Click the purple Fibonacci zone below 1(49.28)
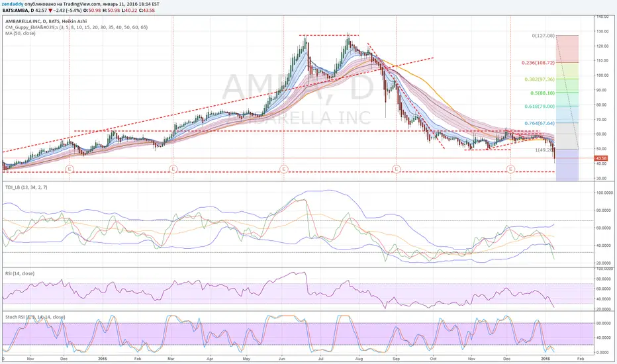The image size is (617, 364). point(567,165)
